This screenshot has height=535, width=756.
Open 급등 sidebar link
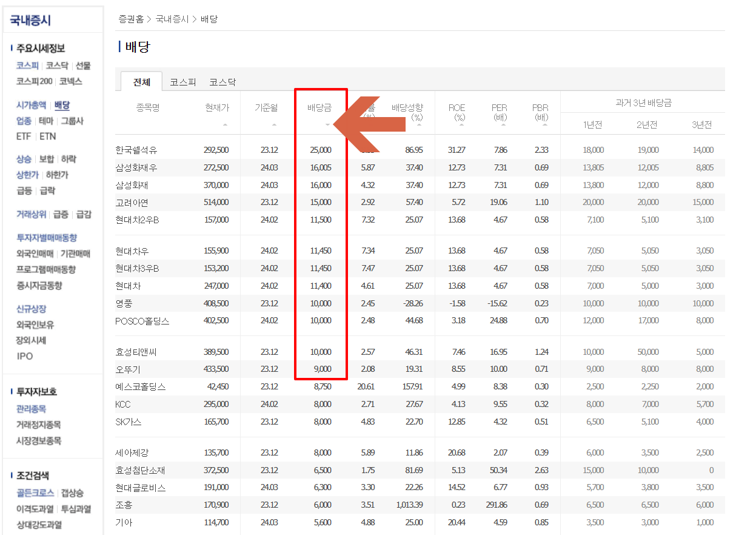(24, 190)
